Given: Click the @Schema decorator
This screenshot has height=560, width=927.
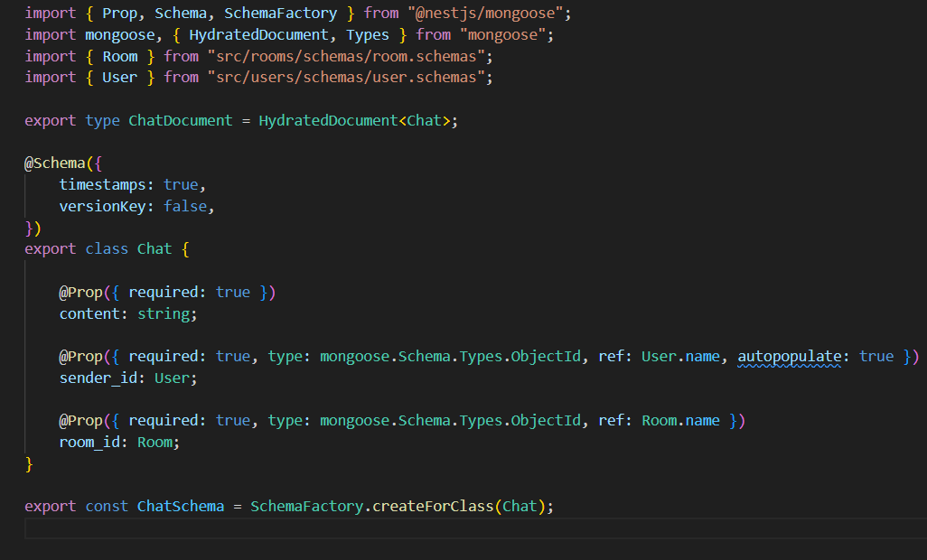Looking at the screenshot, I should click(x=54, y=163).
